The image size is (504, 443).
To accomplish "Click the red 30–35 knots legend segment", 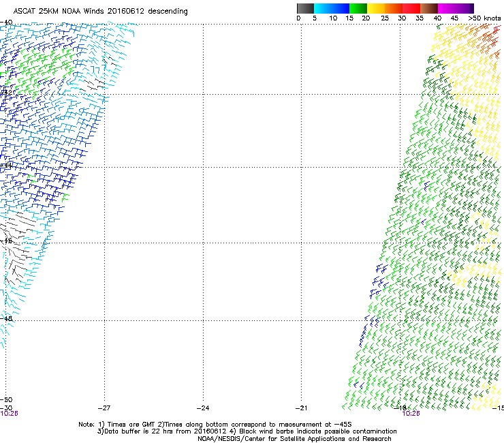I will point(411,8).
